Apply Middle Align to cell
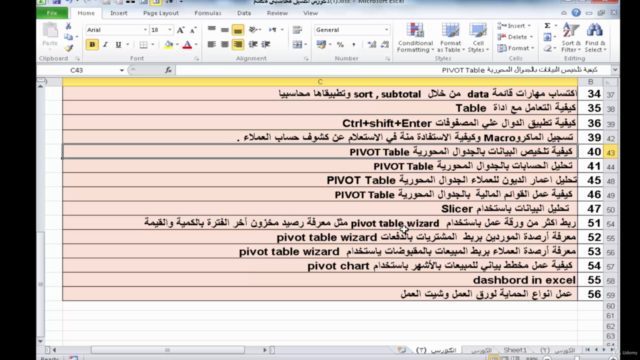 pos(224,29)
